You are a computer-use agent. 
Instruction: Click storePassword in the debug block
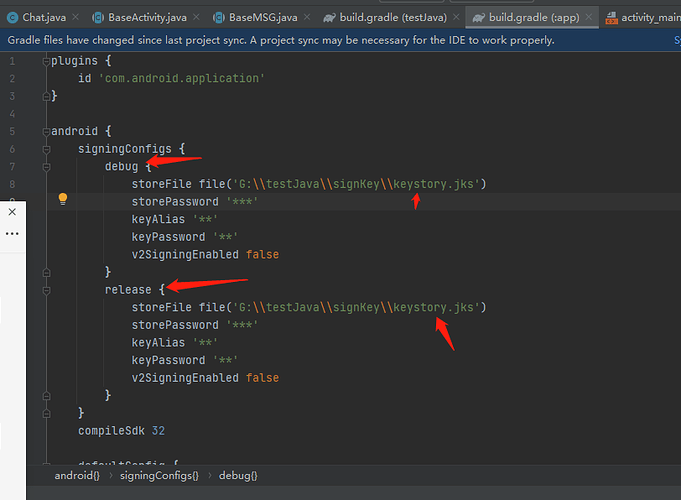click(175, 202)
